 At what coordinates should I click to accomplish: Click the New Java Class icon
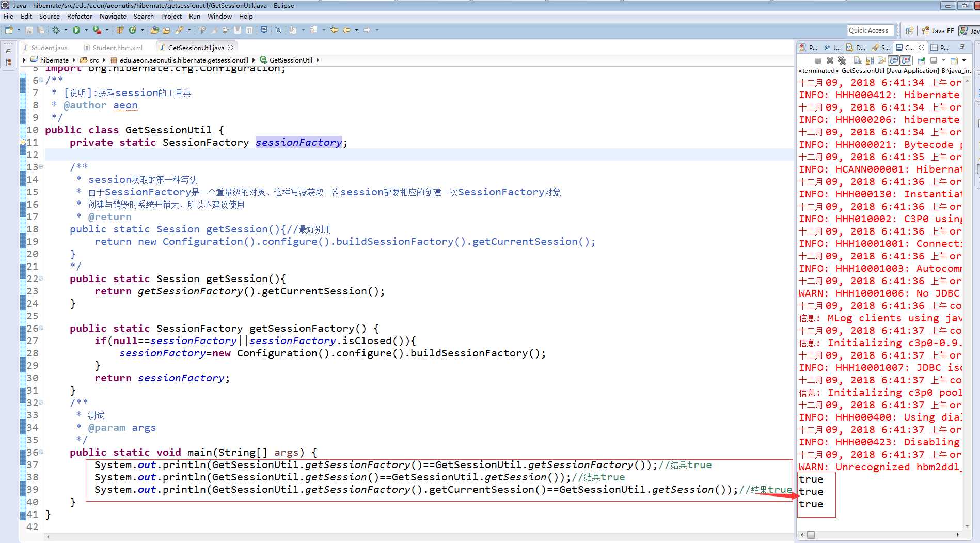(x=133, y=30)
